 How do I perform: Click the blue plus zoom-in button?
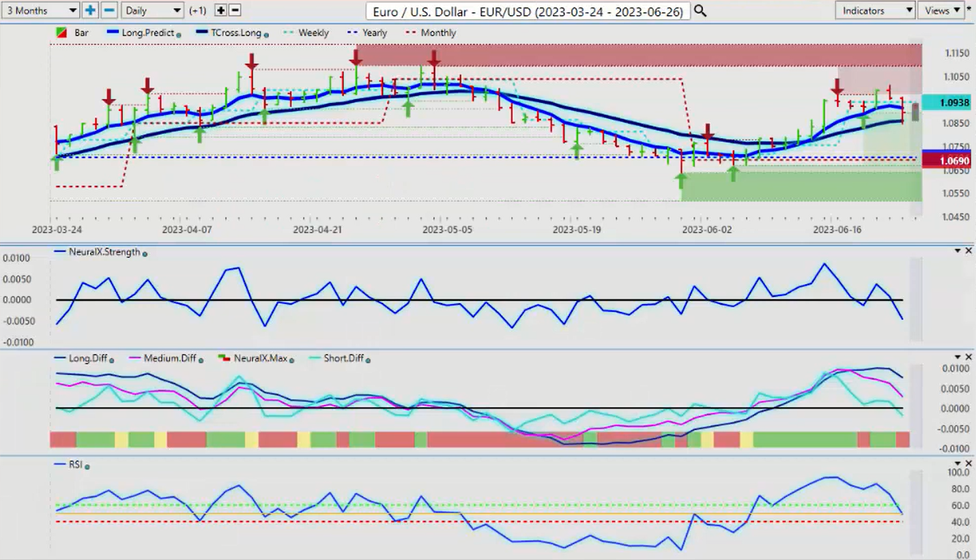coord(90,10)
